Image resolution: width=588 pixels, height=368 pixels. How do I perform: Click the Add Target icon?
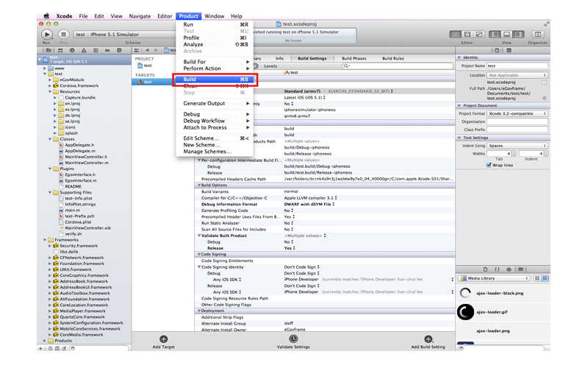pos(163,339)
